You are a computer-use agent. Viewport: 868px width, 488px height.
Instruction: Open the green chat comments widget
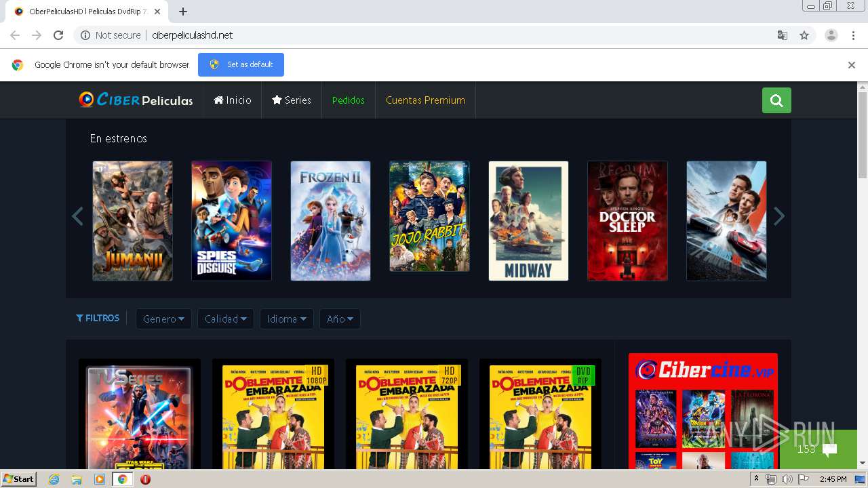(x=818, y=449)
